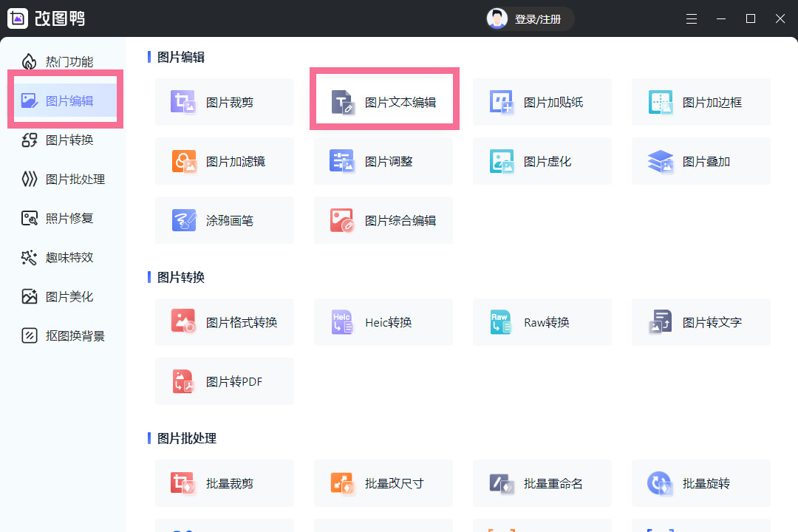This screenshot has width=798, height=532.
Task: Click the 图片编辑 section heading
Action: pyautogui.click(x=181, y=57)
